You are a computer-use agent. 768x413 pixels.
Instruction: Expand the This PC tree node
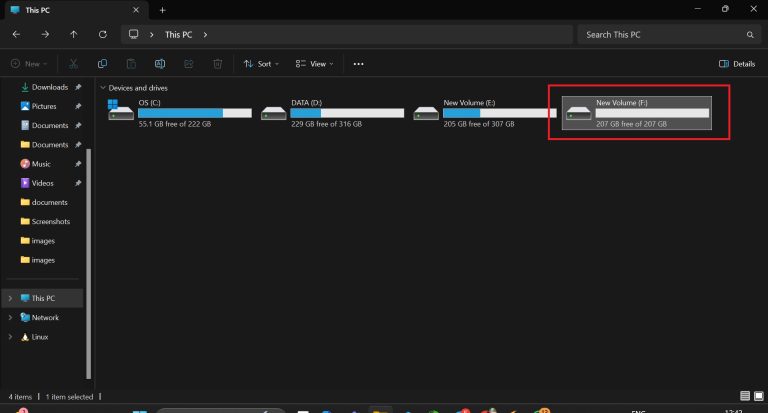(x=10, y=298)
